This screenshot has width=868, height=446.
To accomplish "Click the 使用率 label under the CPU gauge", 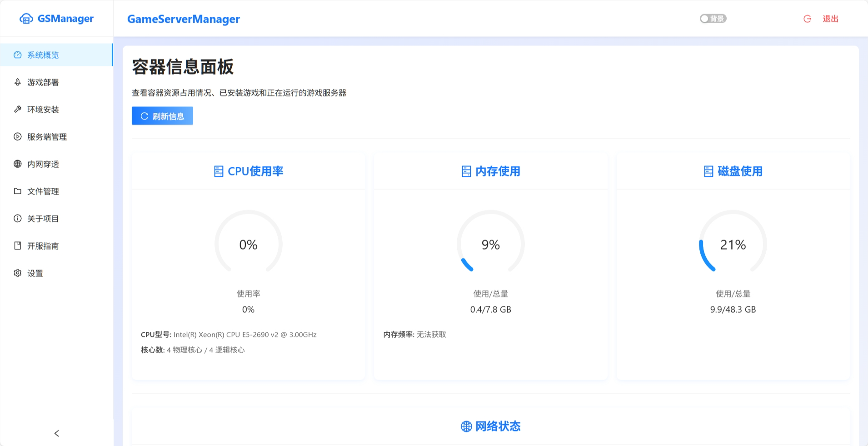I will [249, 294].
